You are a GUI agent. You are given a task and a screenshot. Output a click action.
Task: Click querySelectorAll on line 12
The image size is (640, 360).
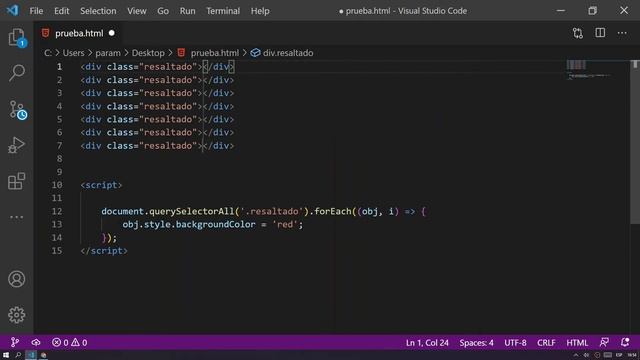tap(191, 211)
